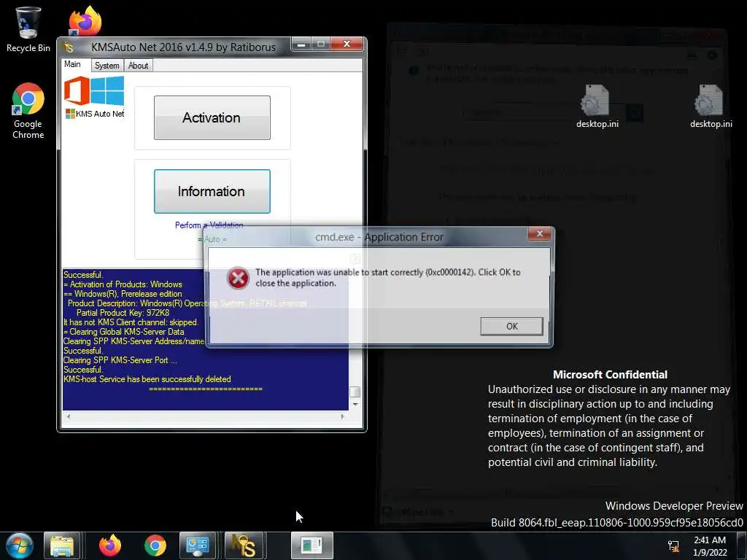Switch to the Main tab

[x=72, y=64]
